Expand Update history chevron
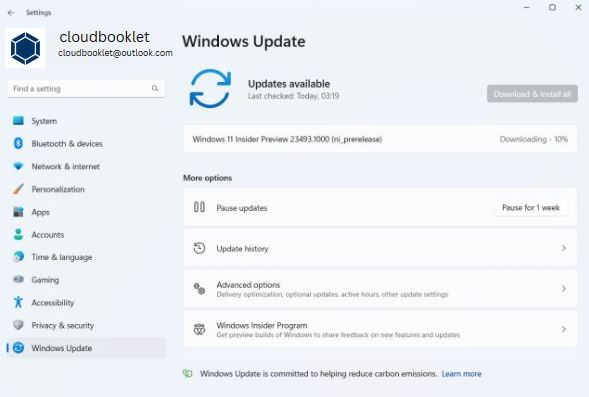The height and width of the screenshot is (397, 589). tap(563, 248)
